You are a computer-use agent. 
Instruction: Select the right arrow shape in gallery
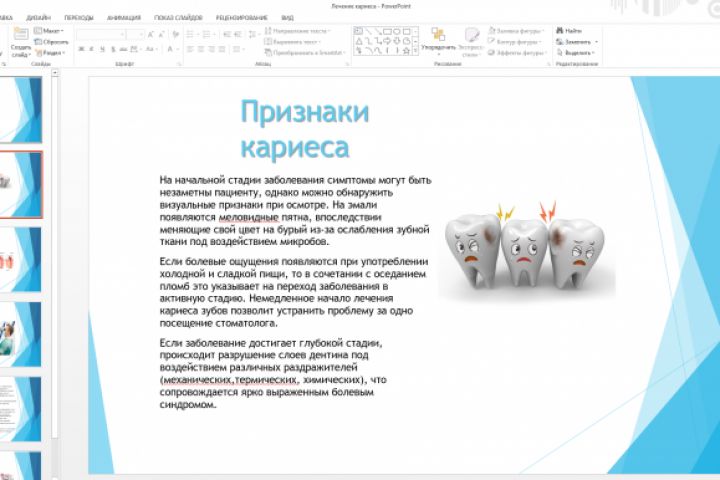387,41
